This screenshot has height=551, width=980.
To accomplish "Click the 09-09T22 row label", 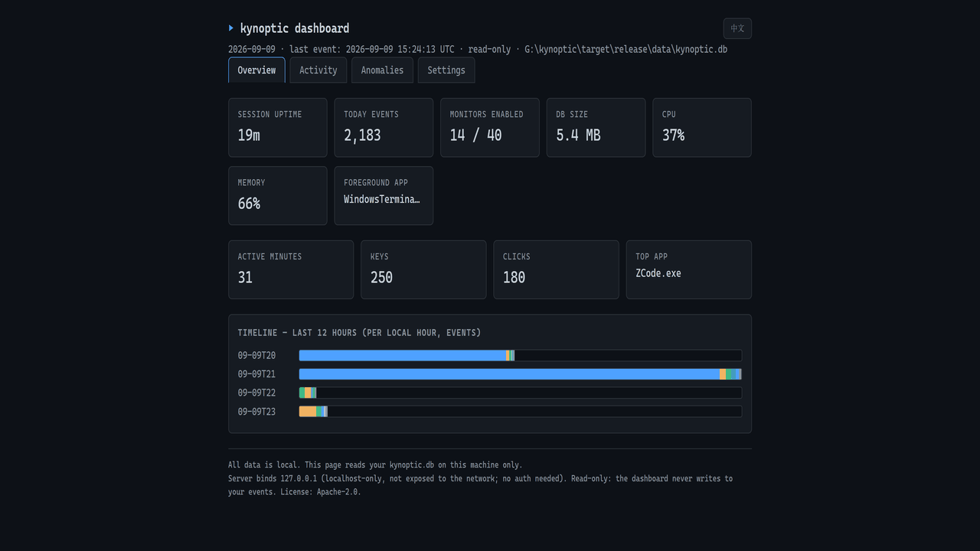I will pos(256,393).
